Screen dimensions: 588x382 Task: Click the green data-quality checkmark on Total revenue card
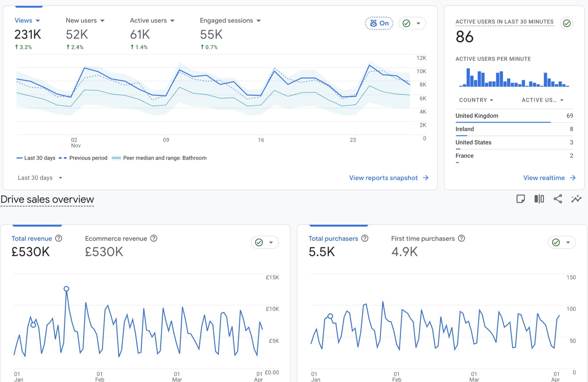(259, 242)
